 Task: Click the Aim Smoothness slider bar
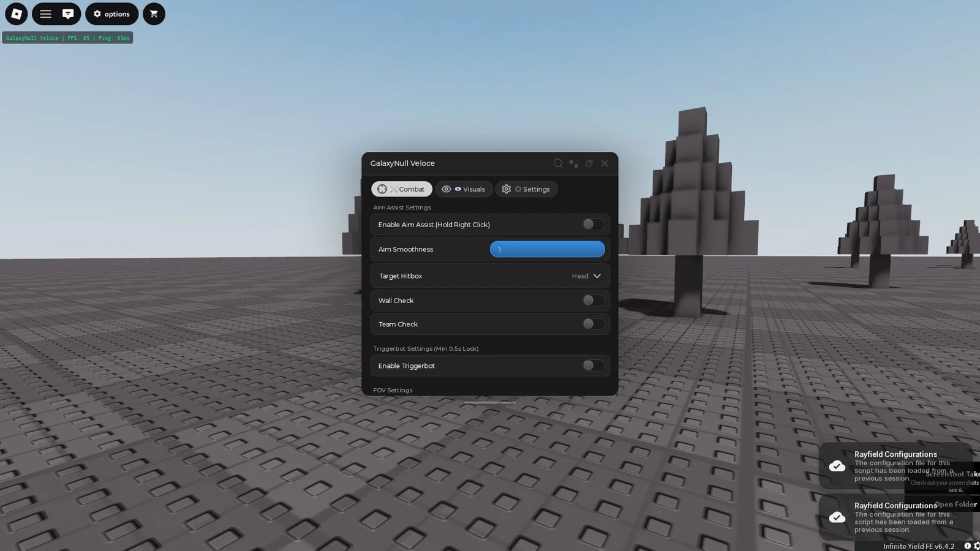coord(548,249)
